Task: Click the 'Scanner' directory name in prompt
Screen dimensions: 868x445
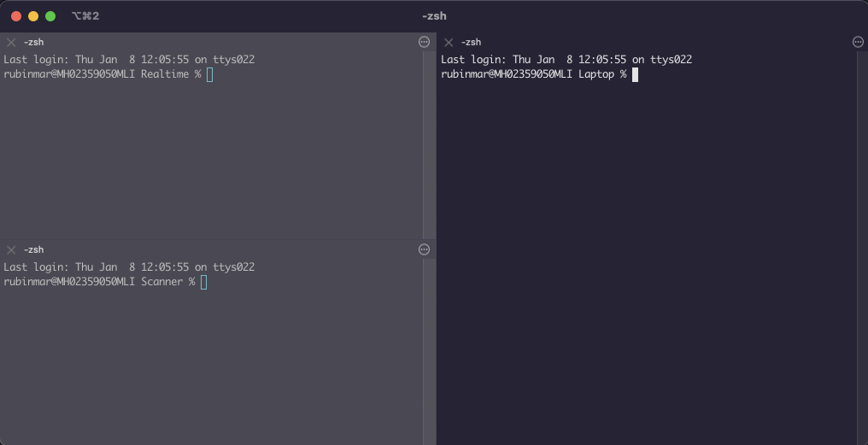Action: pos(161,282)
